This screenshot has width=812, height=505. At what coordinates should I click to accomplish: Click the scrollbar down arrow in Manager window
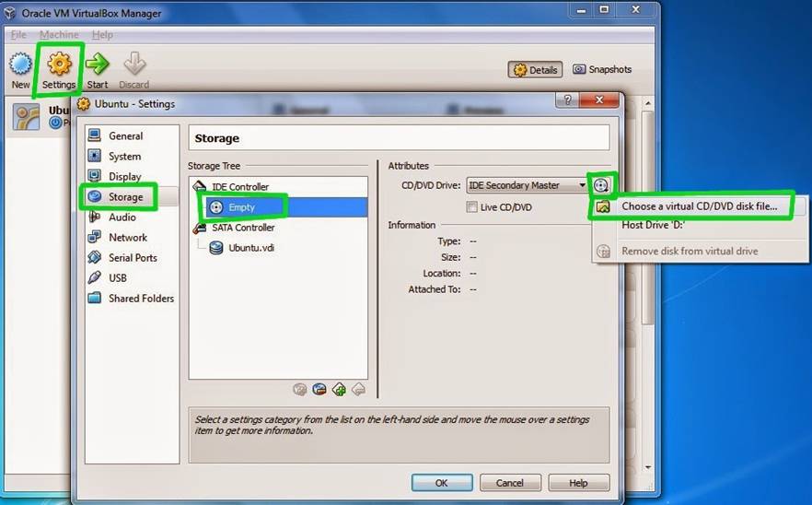(x=647, y=467)
